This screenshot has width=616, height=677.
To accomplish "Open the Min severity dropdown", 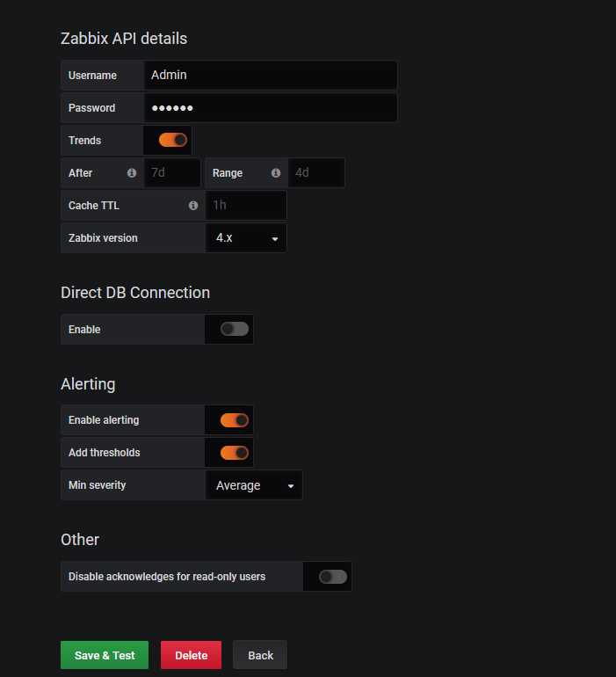I will 254,485.
